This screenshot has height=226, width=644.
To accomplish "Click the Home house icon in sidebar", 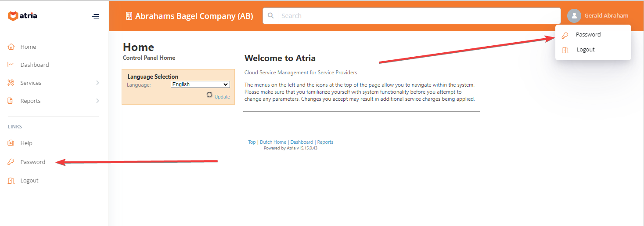I will coord(11,47).
